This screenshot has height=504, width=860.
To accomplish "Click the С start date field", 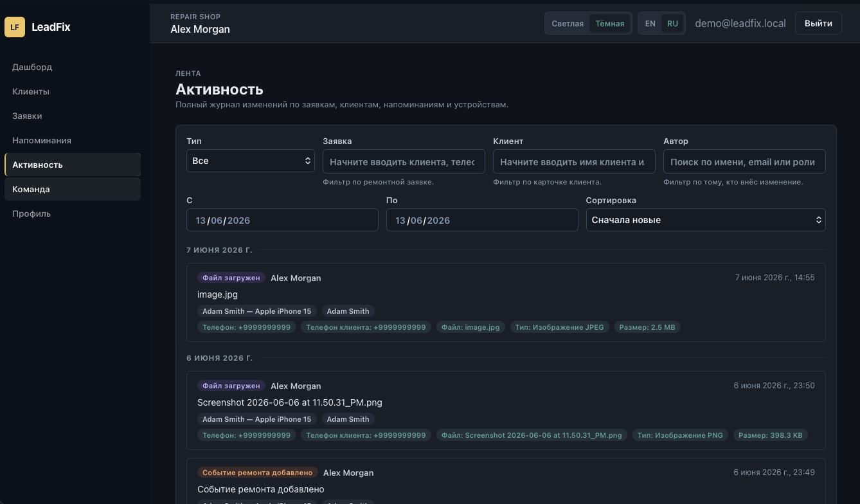I will point(282,221).
